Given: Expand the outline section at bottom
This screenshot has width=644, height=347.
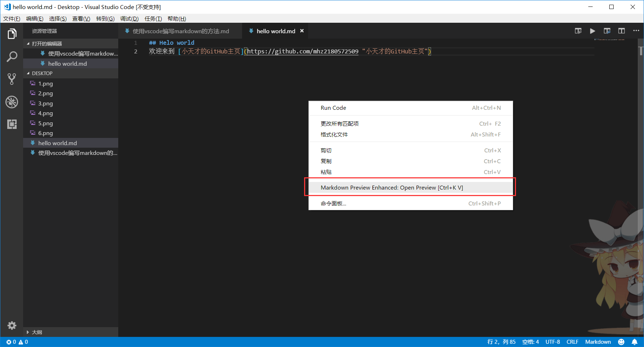Looking at the screenshot, I should point(28,332).
